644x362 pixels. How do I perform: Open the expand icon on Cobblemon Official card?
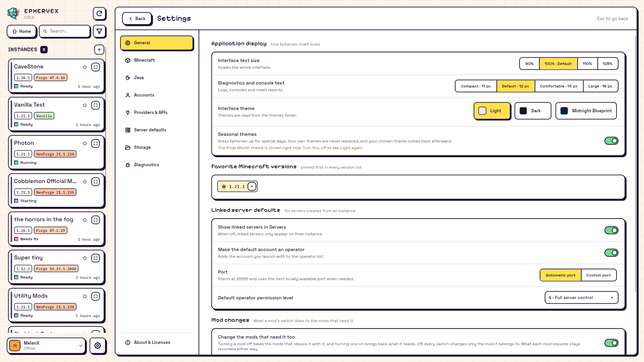tap(96, 182)
